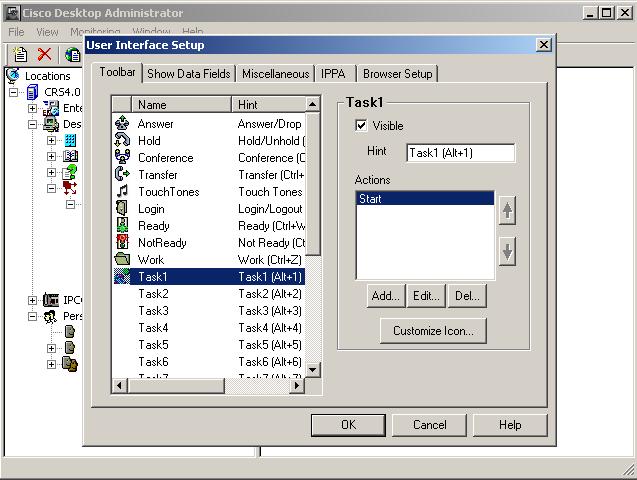Move selected action down with arrow button
This screenshot has height=480, width=637.
click(507, 252)
